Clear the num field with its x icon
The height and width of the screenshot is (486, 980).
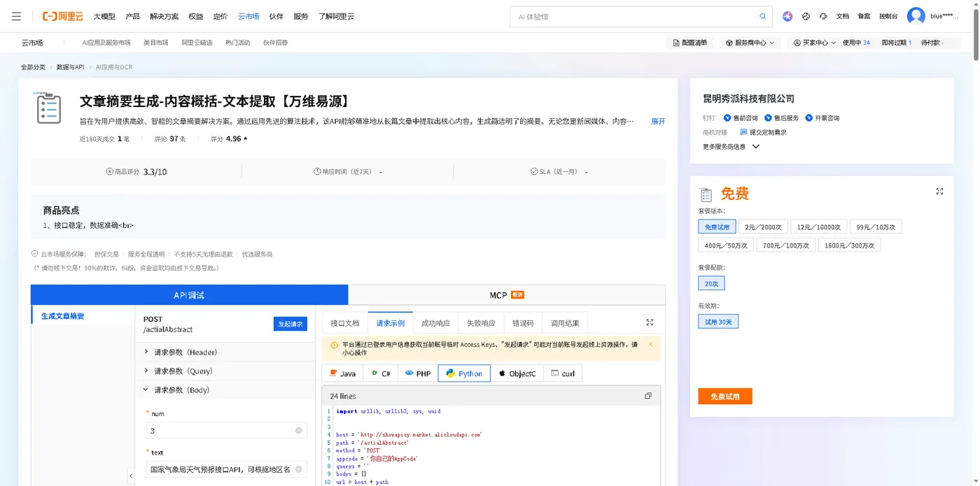click(298, 431)
